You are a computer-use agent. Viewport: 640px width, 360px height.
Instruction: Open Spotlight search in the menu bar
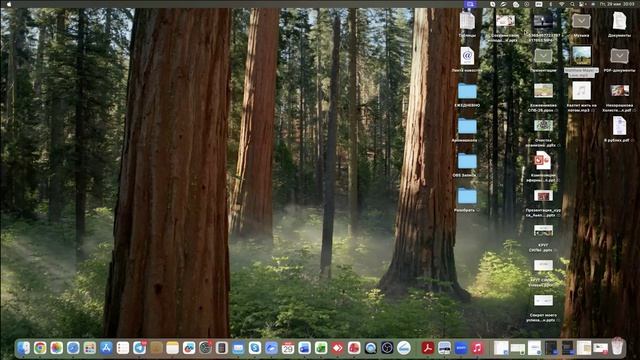[x=572, y=4]
